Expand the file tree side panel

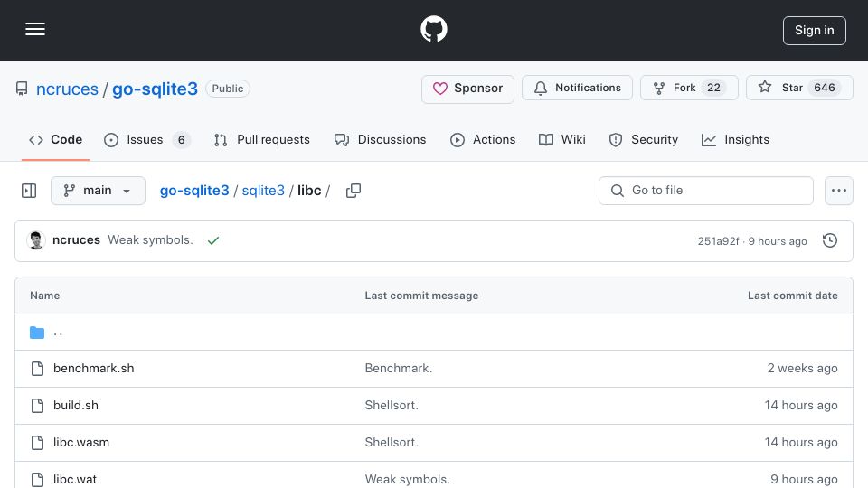[x=29, y=191]
